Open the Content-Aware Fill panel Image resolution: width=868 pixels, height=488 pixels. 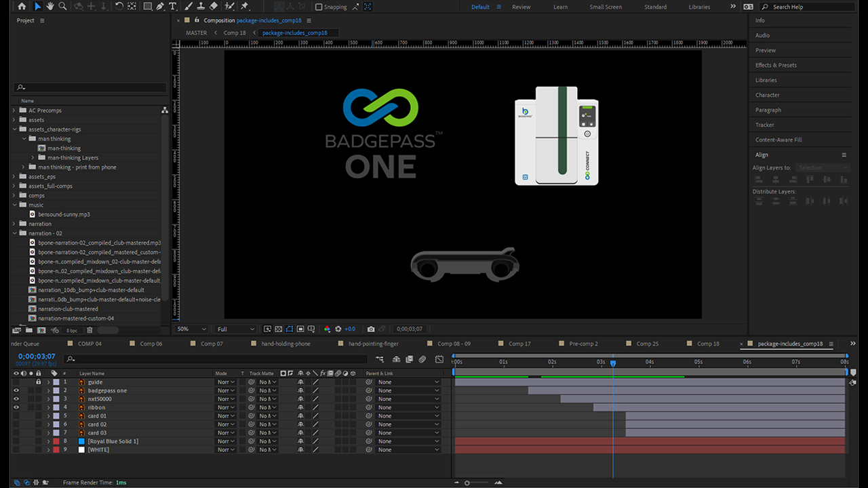(778, 140)
